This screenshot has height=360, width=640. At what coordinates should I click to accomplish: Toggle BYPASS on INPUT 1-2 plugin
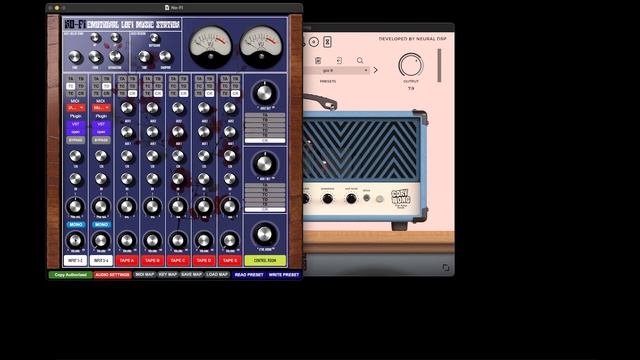[x=76, y=140]
